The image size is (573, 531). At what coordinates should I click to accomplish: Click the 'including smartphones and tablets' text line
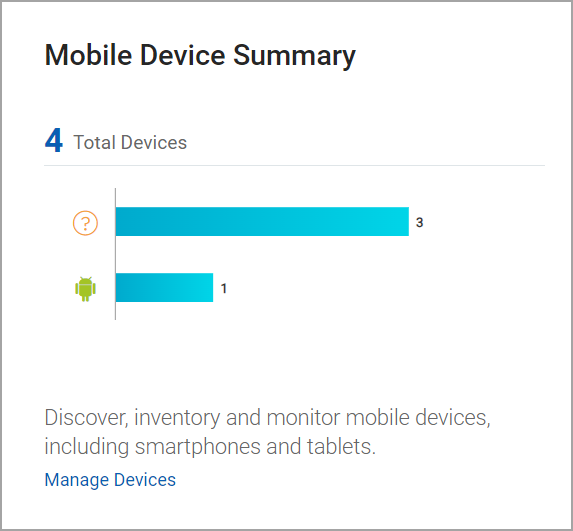(210, 447)
